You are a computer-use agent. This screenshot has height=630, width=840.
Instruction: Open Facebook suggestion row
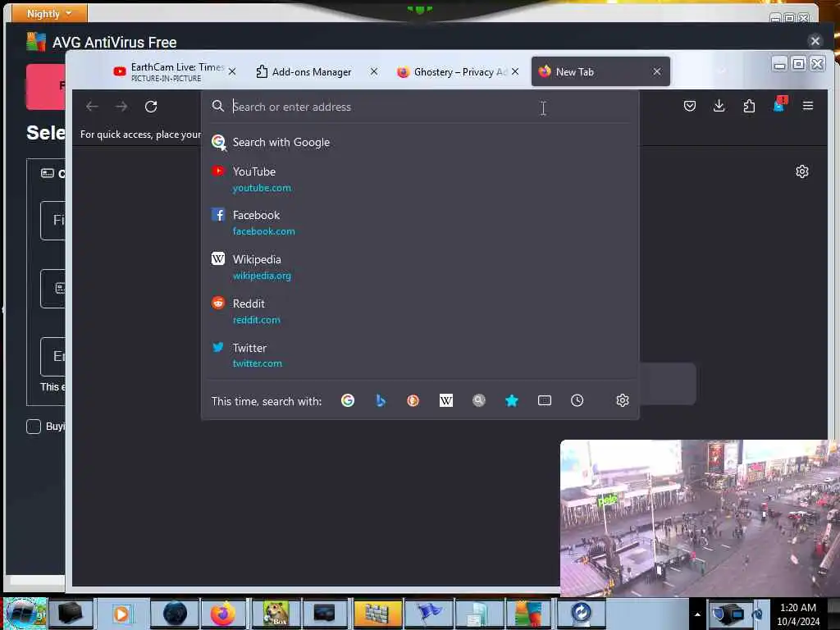click(x=420, y=223)
